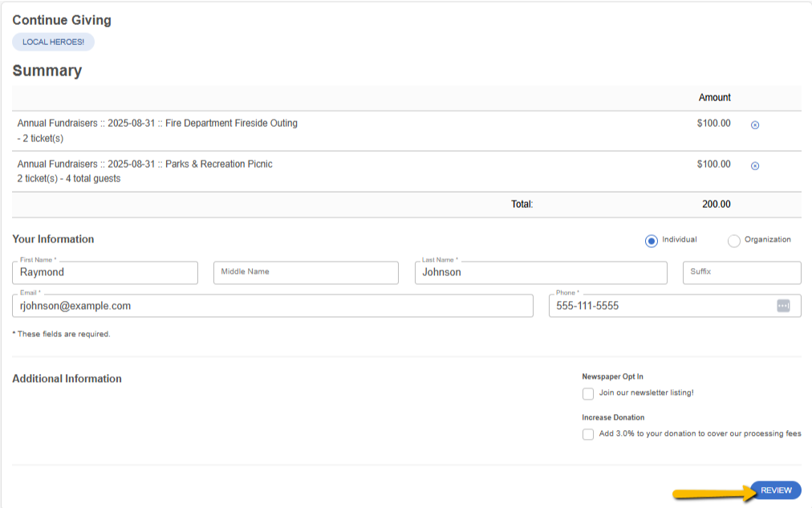
Task: Click the $100.00 amount for Fireside Outing
Action: 713,124
